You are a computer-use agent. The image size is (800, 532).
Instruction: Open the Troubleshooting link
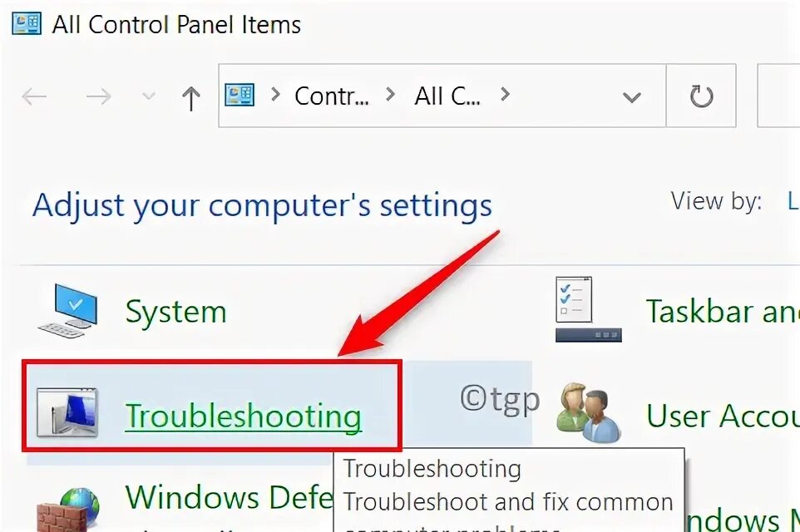244,415
